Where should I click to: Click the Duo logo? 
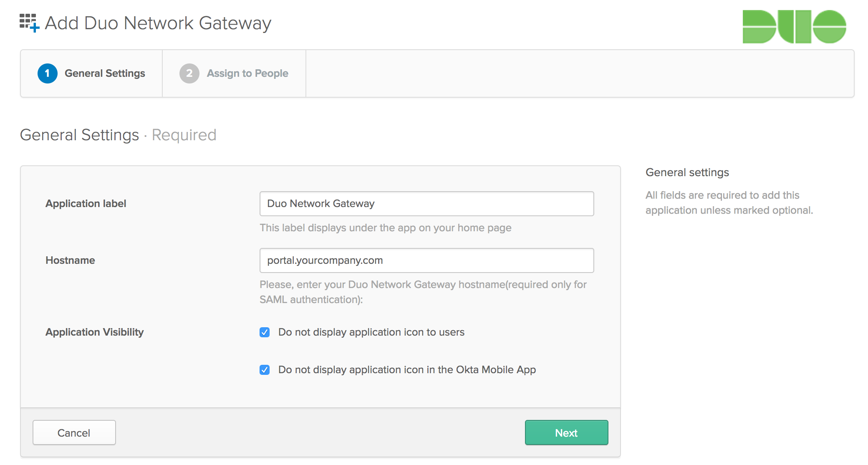coord(794,26)
